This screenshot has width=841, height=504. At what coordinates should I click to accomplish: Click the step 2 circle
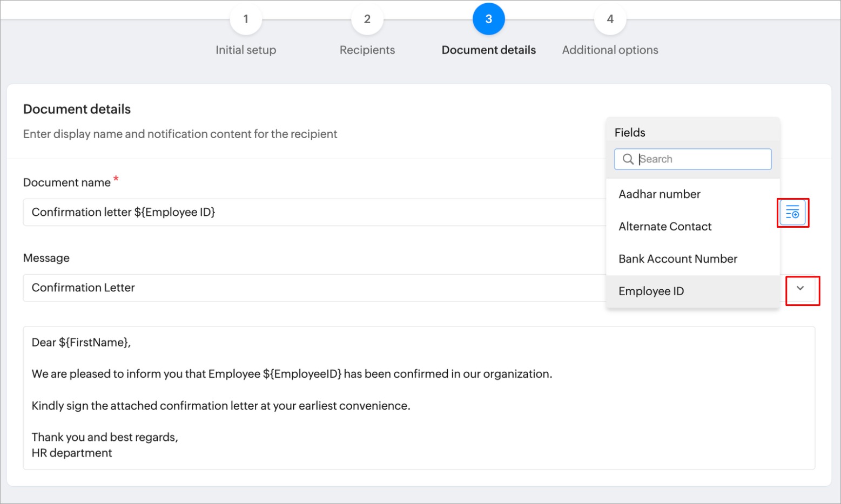pos(367,19)
